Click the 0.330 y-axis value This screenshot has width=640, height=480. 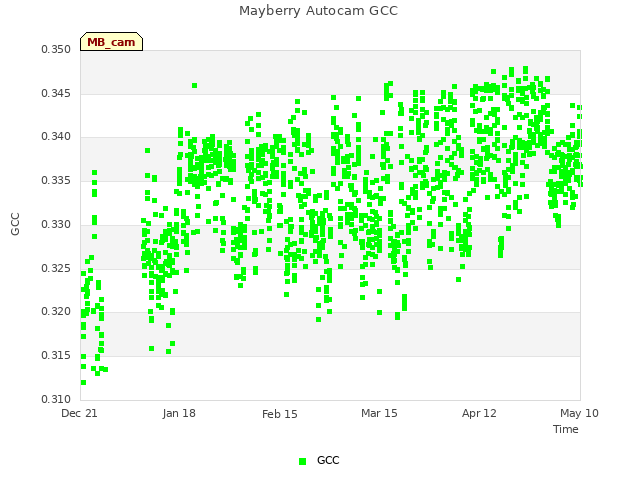pos(56,224)
